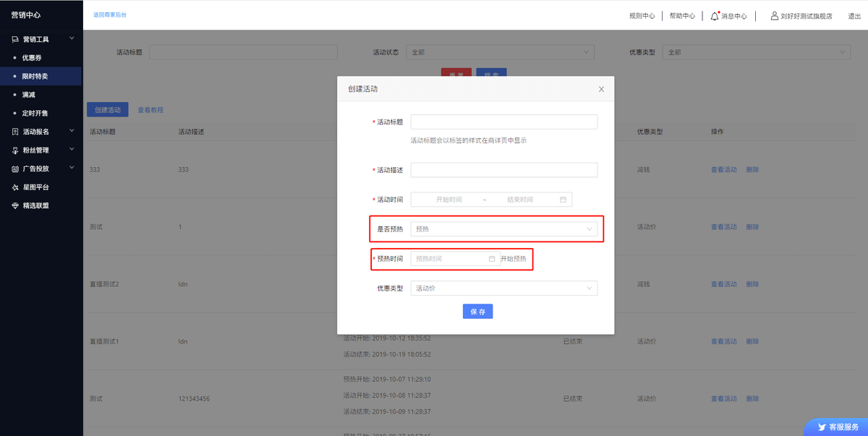Select 满减 in the sidebar
This screenshot has width=868, height=436.
tap(29, 95)
